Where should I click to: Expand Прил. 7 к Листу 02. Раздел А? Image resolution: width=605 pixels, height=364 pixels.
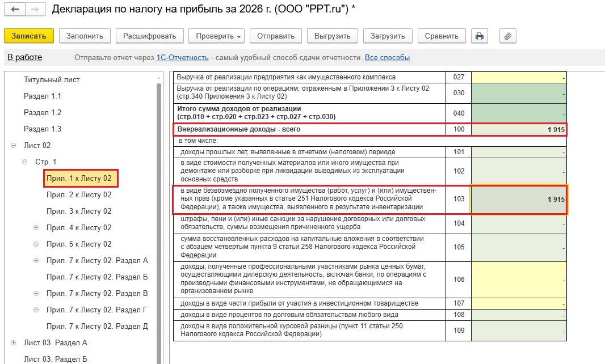coord(36,261)
